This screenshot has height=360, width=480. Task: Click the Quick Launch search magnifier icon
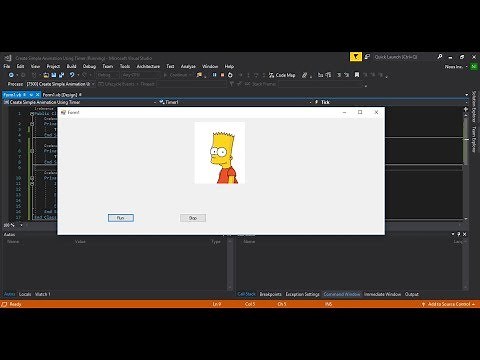click(440, 57)
